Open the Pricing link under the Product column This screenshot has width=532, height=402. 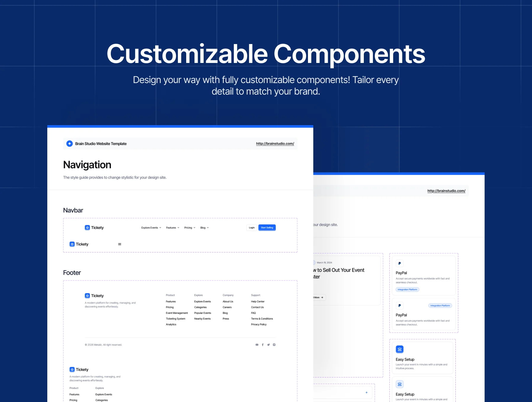point(170,307)
